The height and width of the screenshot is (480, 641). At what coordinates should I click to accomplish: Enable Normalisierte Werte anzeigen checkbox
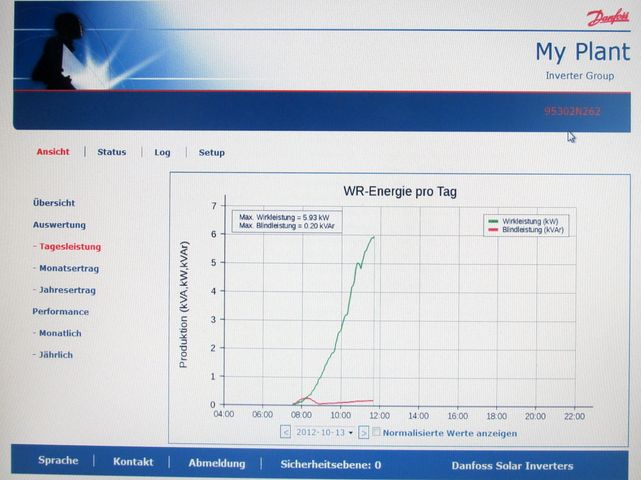pos(376,432)
